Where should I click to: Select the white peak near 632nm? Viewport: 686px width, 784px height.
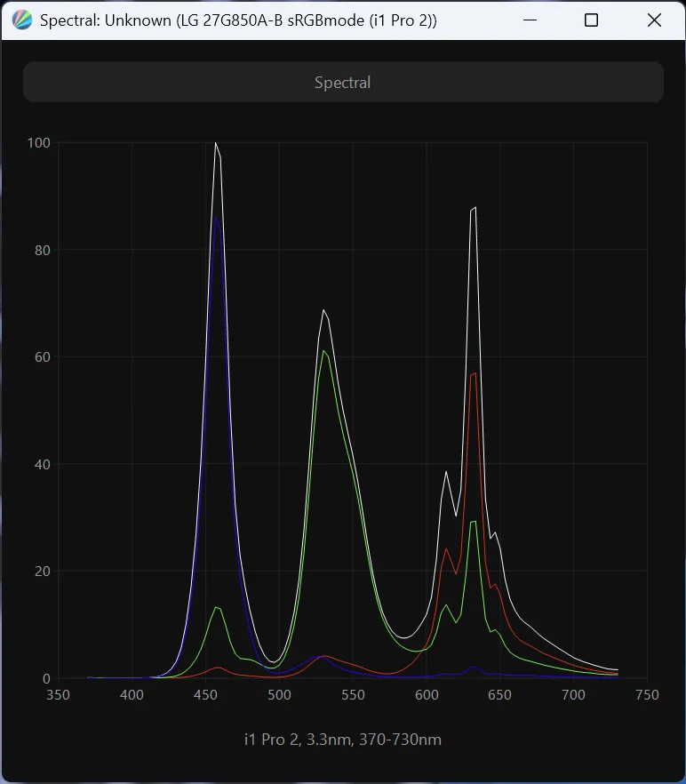[475, 208]
